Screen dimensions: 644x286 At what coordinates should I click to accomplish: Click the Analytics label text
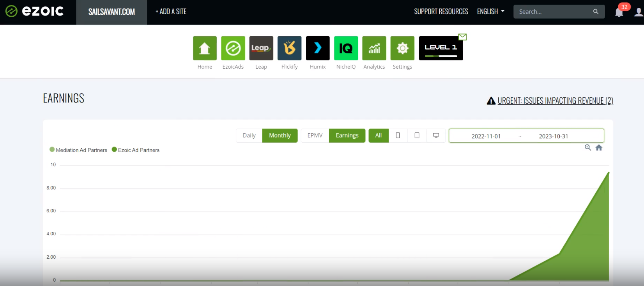tap(374, 67)
